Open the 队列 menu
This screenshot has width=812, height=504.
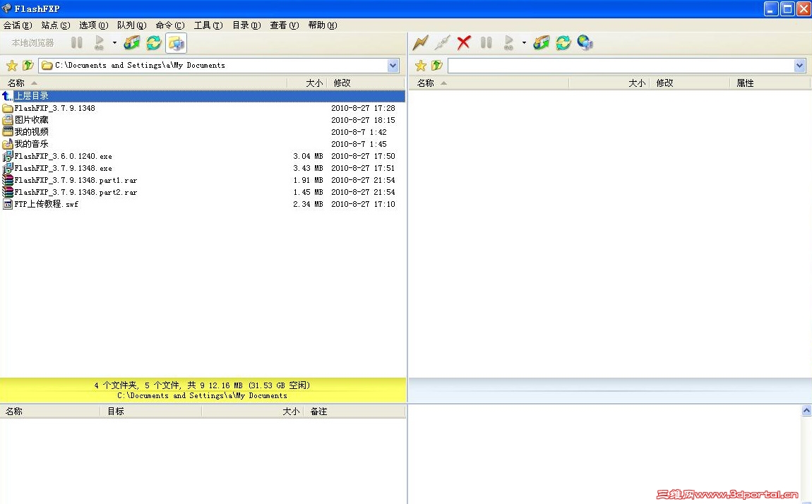(x=131, y=25)
